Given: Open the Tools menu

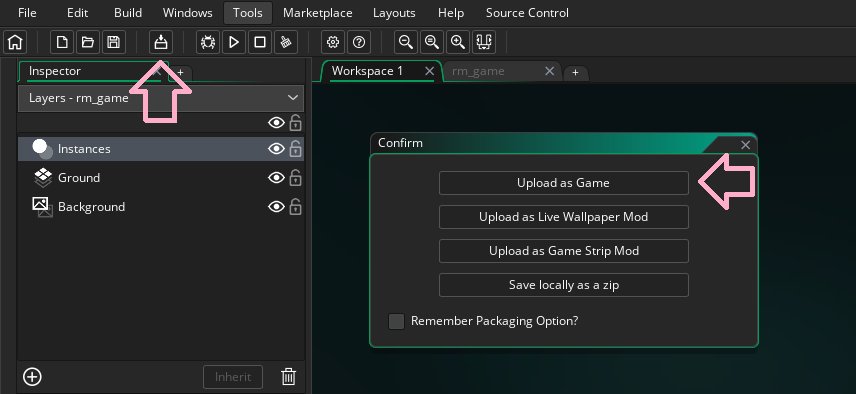Looking at the screenshot, I should [x=247, y=13].
